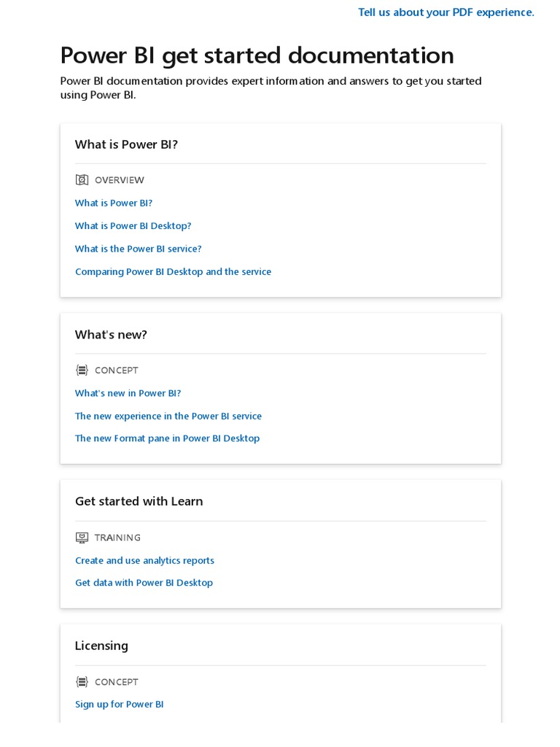Open 'Comparing Power BI Desktop and the service'
The width and height of the screenshot is (560, 747).
pyautogui.click(x=173, y=271)
